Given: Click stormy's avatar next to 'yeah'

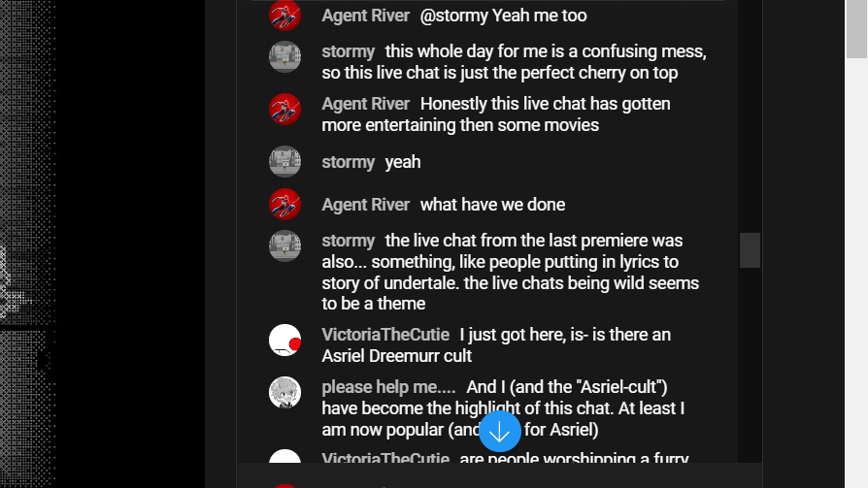Looking at the screenshot, I should coord(285,162).
